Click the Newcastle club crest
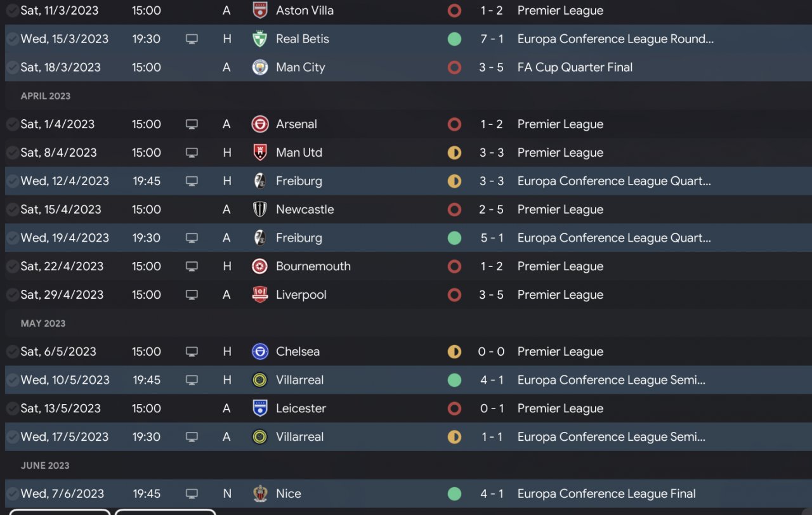This screenshot has height=515, width=812. pos(259,209)
